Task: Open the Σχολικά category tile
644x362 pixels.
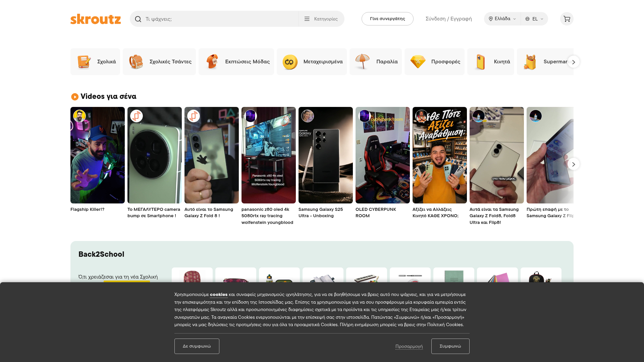Action: (95, 62)
